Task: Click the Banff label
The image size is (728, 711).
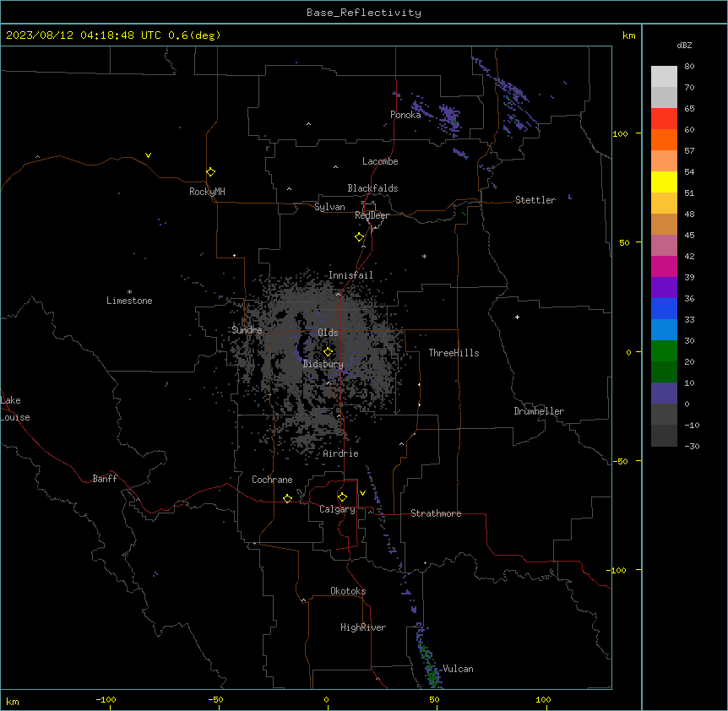Action: (x=105, y=479)
